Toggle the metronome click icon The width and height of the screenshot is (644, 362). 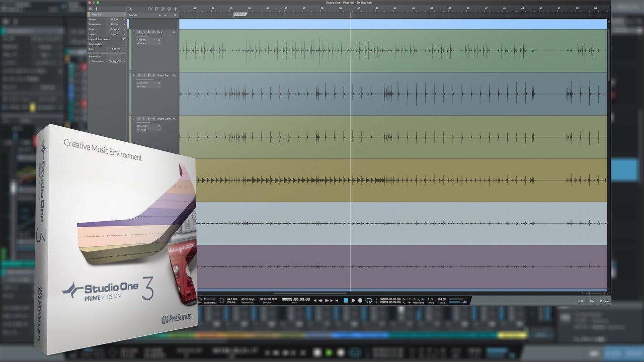click(423, 299)
